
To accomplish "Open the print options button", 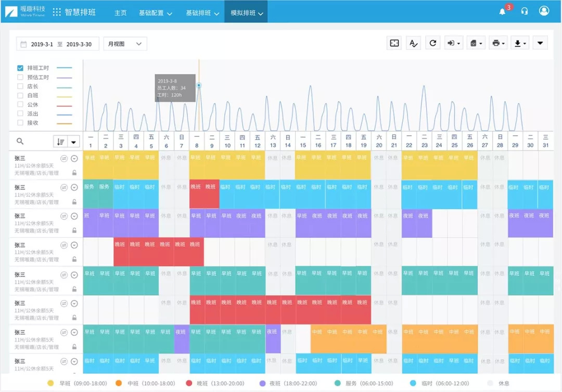I will pyautogui.click(x=498, y=43).
